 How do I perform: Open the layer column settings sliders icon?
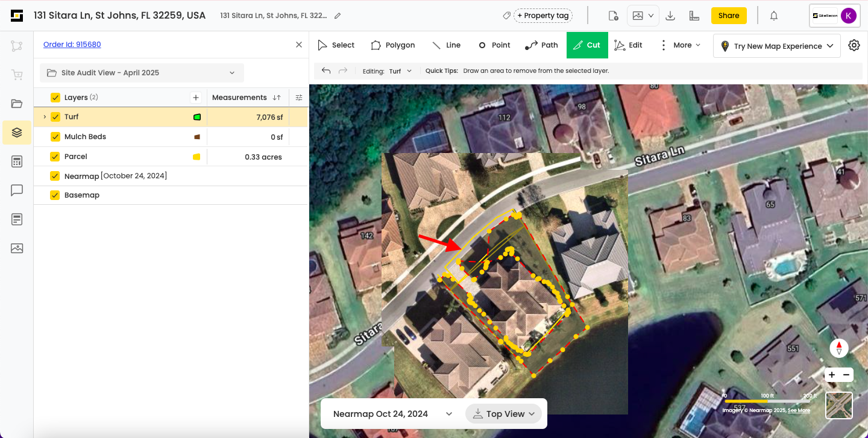(x=299, y=98)
